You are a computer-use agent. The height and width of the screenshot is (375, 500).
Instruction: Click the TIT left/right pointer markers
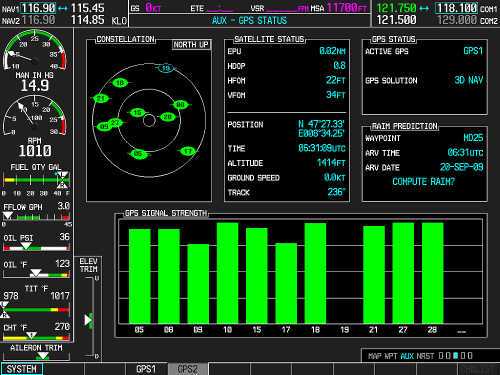pyautogui.click(x=4, y=309)
